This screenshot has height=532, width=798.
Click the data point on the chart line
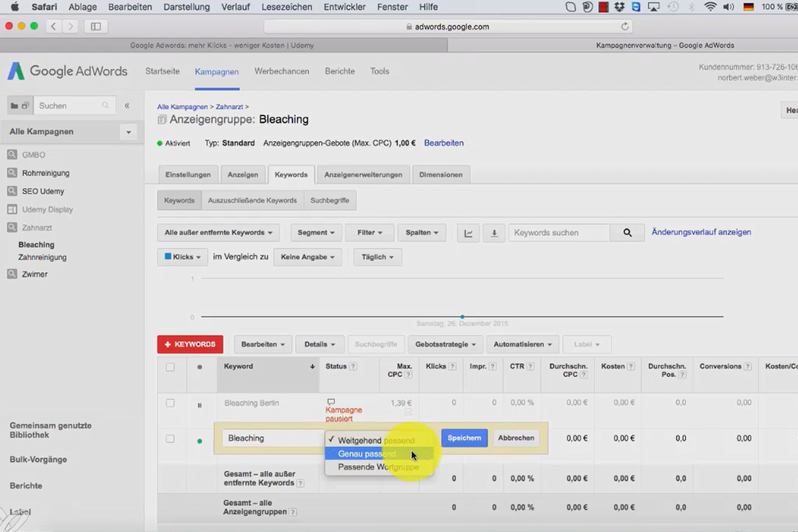coord(462,317)
